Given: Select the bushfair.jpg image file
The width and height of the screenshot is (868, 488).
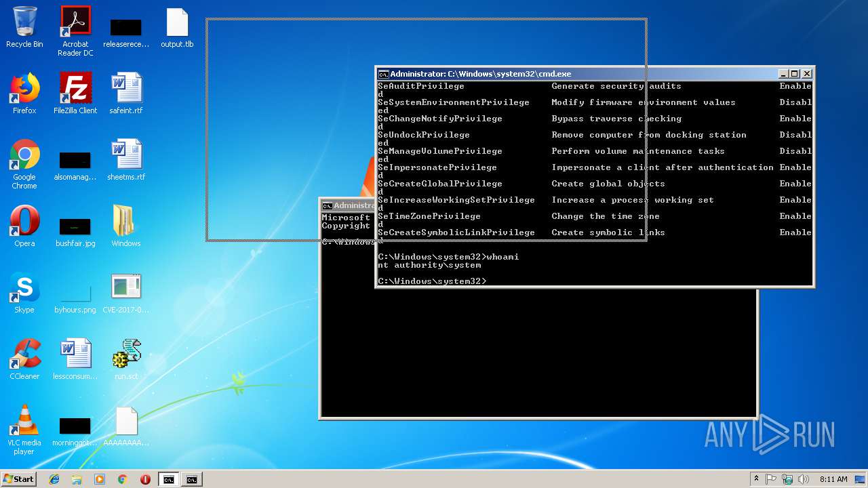Looking at the screenshot, I should click(75, 231).
